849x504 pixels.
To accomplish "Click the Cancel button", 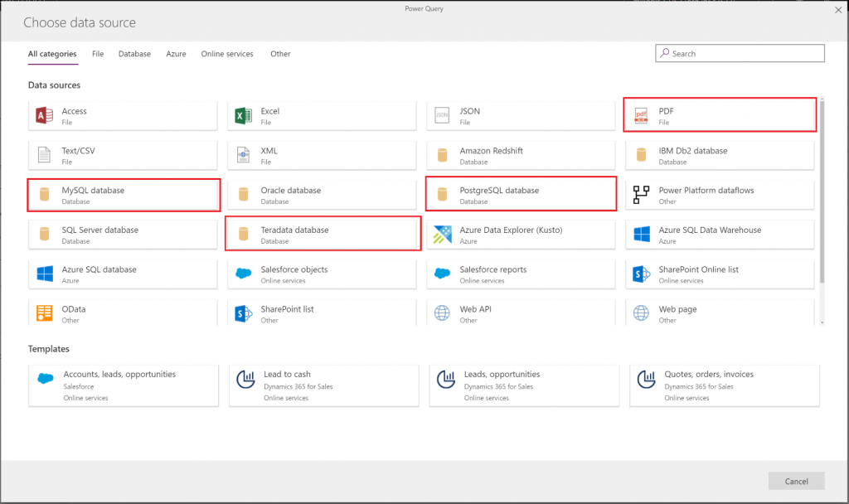I will coord(797,482).
